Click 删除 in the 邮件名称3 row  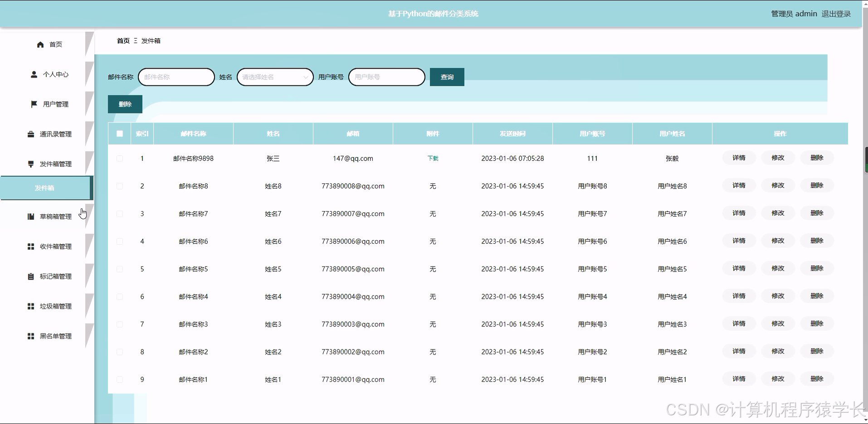tap(817, 324)
